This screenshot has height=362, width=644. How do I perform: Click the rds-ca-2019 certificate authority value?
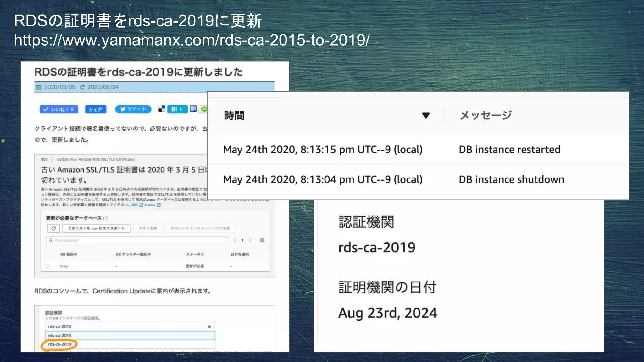click(x=377, y=247)
